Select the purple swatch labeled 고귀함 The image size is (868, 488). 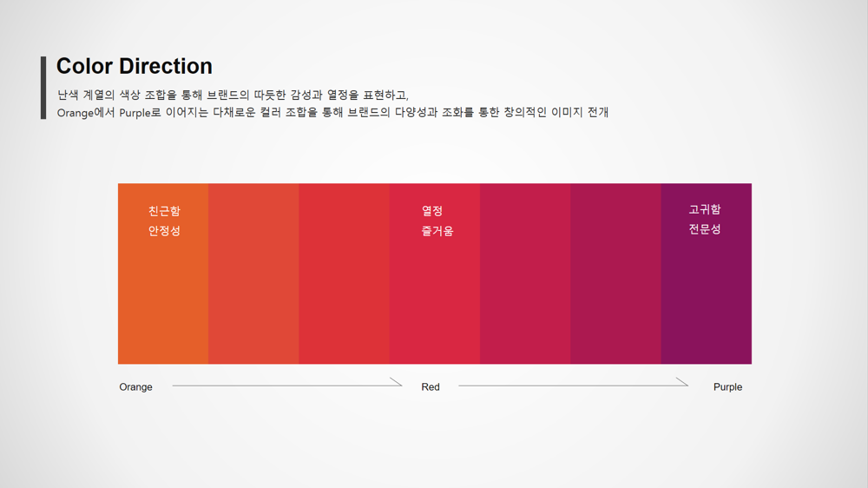(x=707, y=274)
